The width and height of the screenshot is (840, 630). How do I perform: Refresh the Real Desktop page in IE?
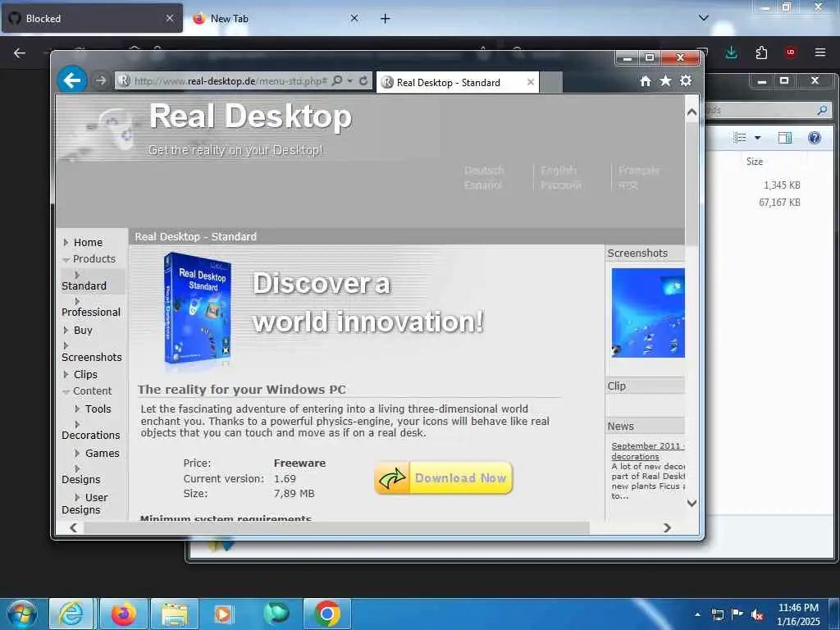[363, 81]
